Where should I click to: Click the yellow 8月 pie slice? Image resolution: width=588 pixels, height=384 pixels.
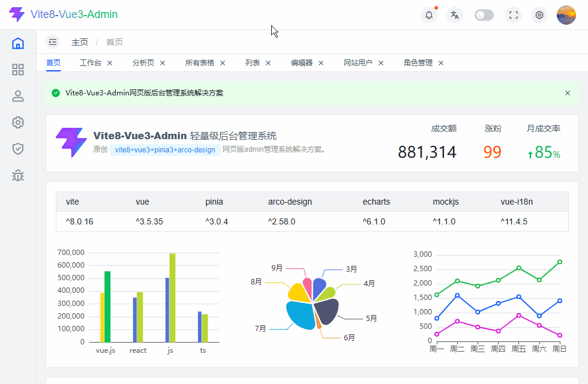pos(299,293)
